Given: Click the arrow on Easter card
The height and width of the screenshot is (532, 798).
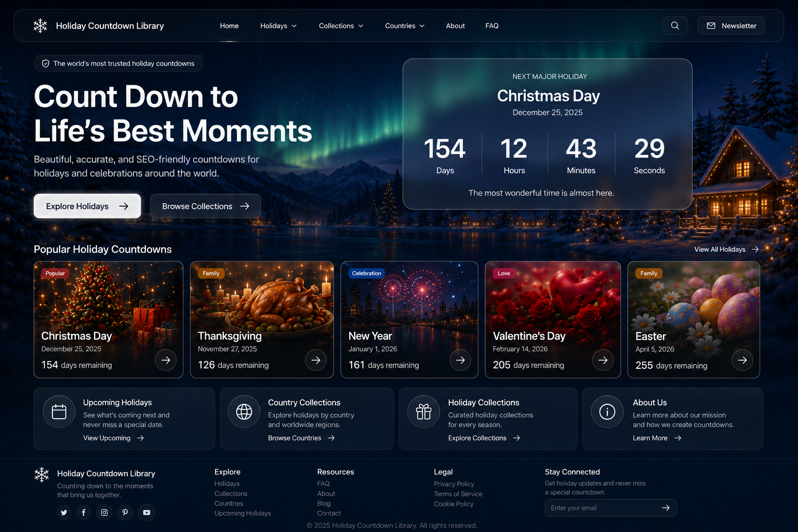Looking at the screenshot, I should (742, 360).
